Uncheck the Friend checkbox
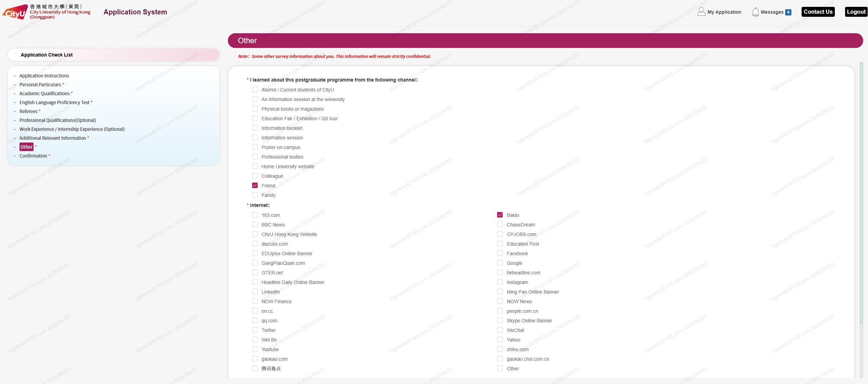 click(x=255, y=185)
